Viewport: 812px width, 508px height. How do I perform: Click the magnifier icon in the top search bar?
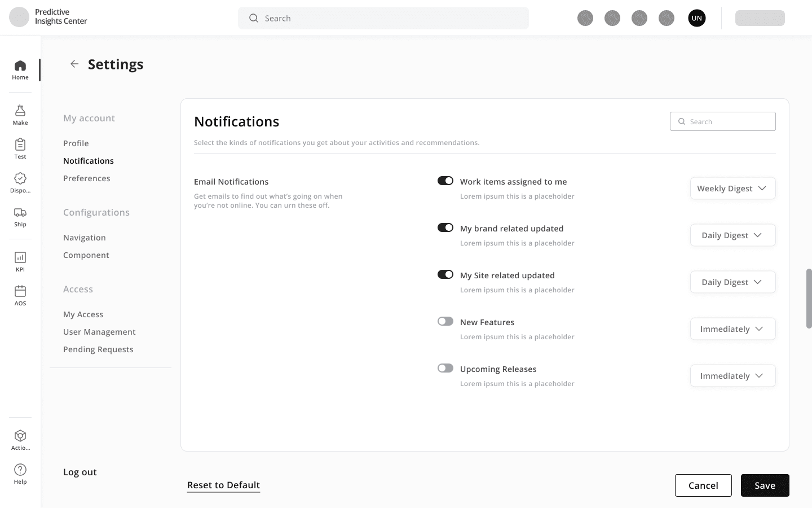pyautogui.click(x=254, y=18)
